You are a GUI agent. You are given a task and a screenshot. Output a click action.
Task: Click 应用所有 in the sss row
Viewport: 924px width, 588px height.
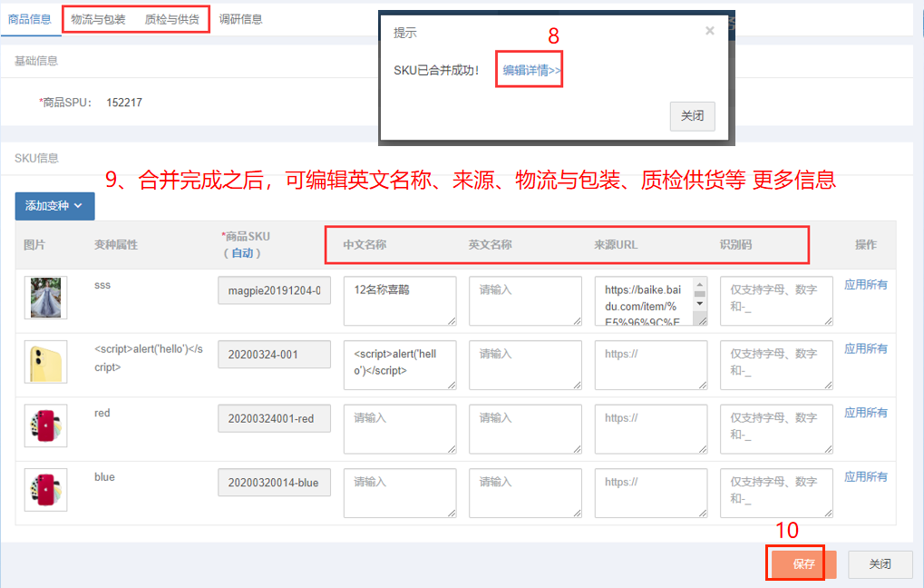coord(866,285)
